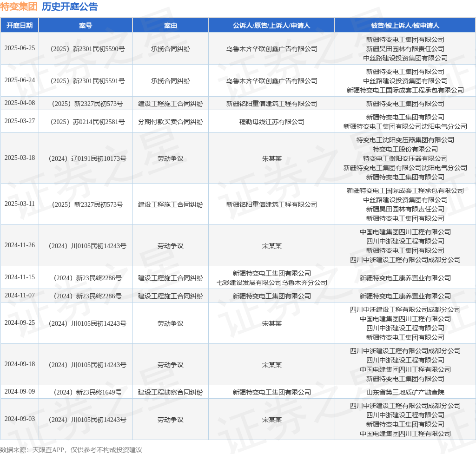Screen dimensions: 476x454
Task: Click plaintiff 七彩建设发展有限公司乌鲁木齐分公司
Action: (271, 283)
